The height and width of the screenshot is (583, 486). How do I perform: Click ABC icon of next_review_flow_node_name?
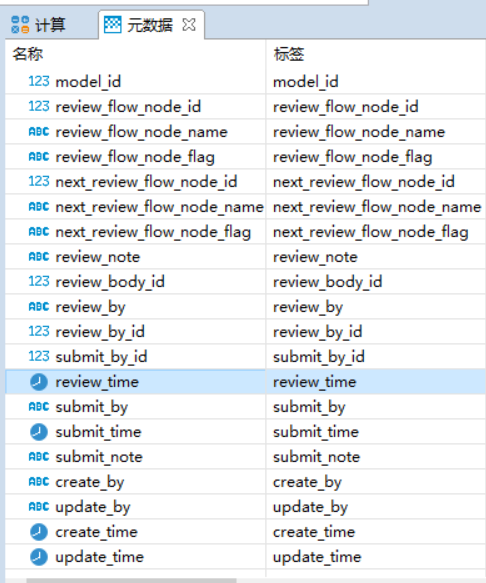[x=39, y=206]
